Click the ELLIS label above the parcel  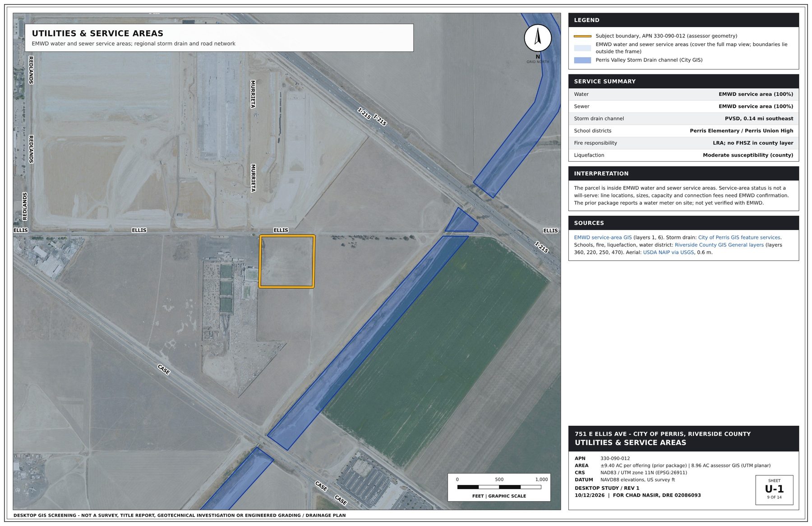click(281, 230)
